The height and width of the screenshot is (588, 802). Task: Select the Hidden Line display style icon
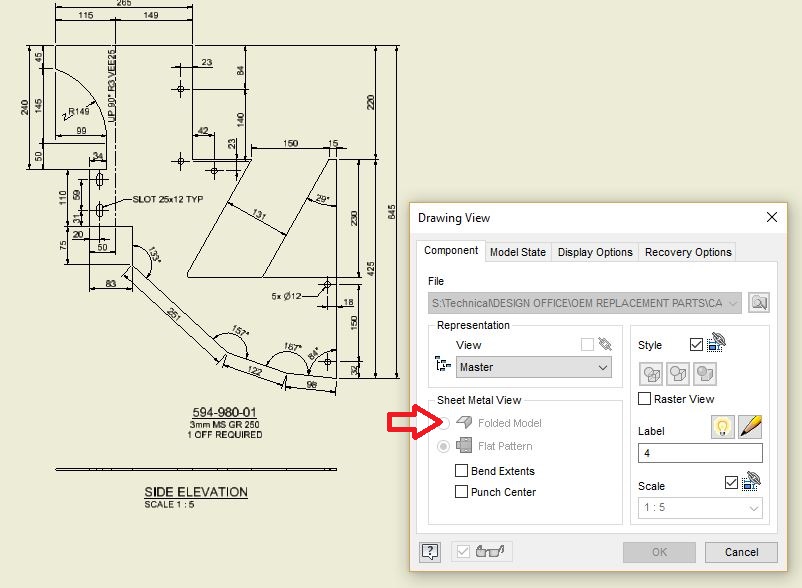point(651,373)
